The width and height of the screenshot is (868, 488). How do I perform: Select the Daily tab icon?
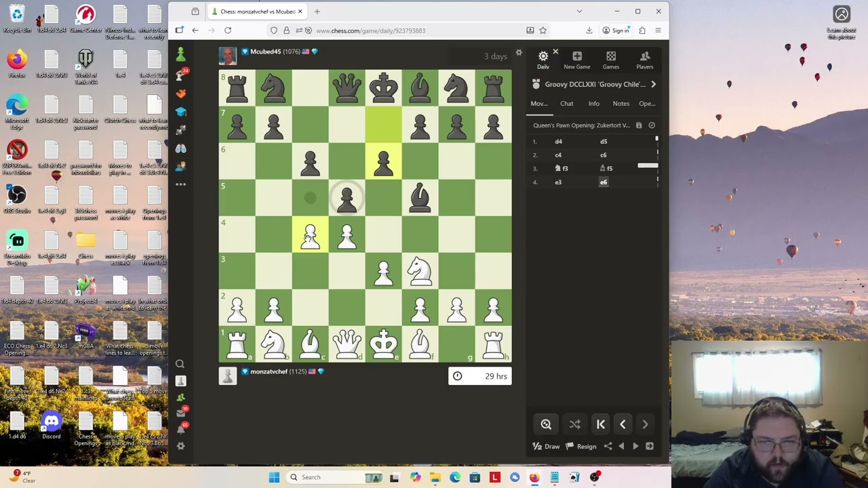pyautogui.click(x=543, y=60)
